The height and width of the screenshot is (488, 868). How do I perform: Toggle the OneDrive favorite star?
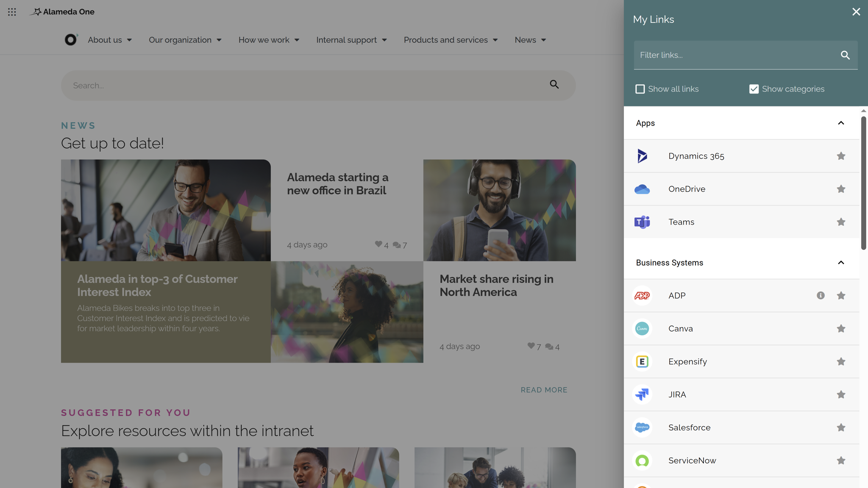coord(841,189)
